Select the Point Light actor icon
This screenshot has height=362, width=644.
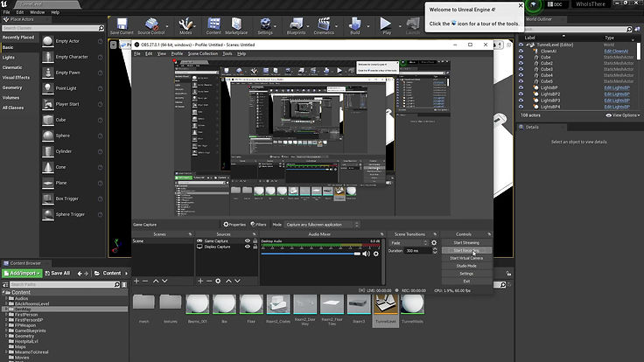coord(48,88)
